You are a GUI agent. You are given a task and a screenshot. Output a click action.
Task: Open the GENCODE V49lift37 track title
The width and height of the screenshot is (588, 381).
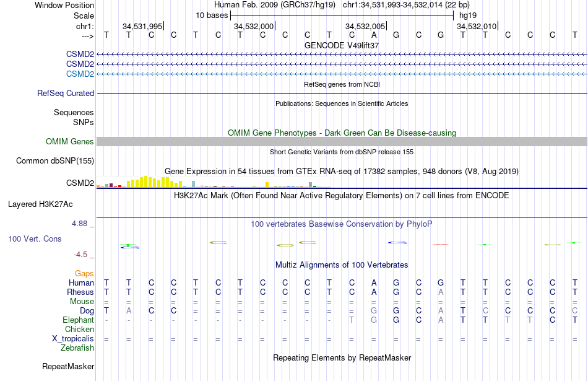pyautogui.click(x=342, y=45)
